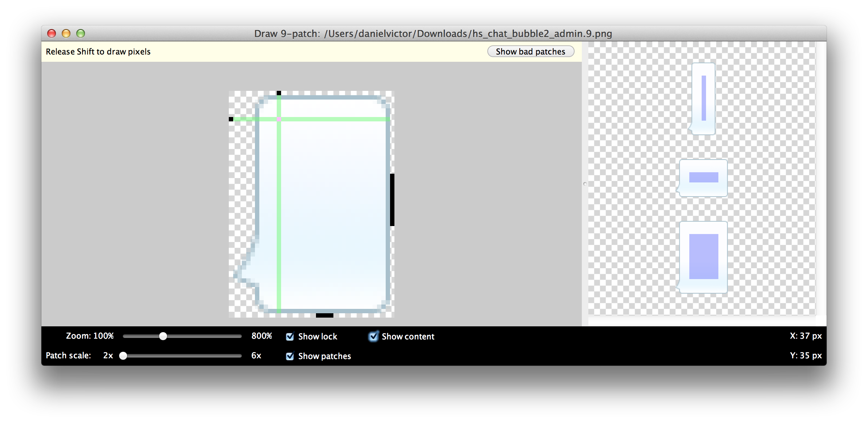This screenshot has height=423, width=868.
Task: Select the medium bubble preview thumbnail
Action: coord(703,178)
